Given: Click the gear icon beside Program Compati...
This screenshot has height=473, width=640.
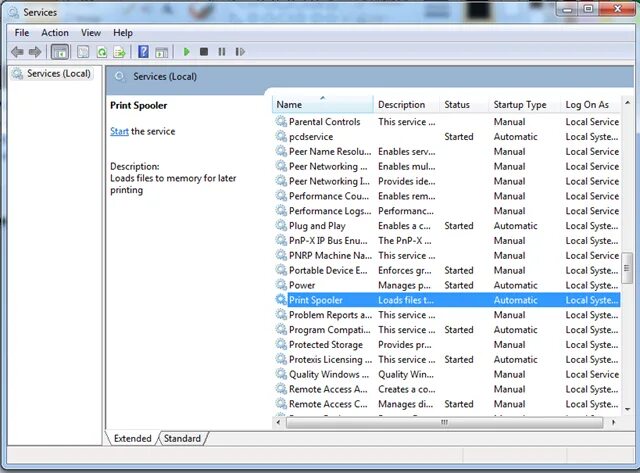Looking at the screenshot, I should click(281, 329).
